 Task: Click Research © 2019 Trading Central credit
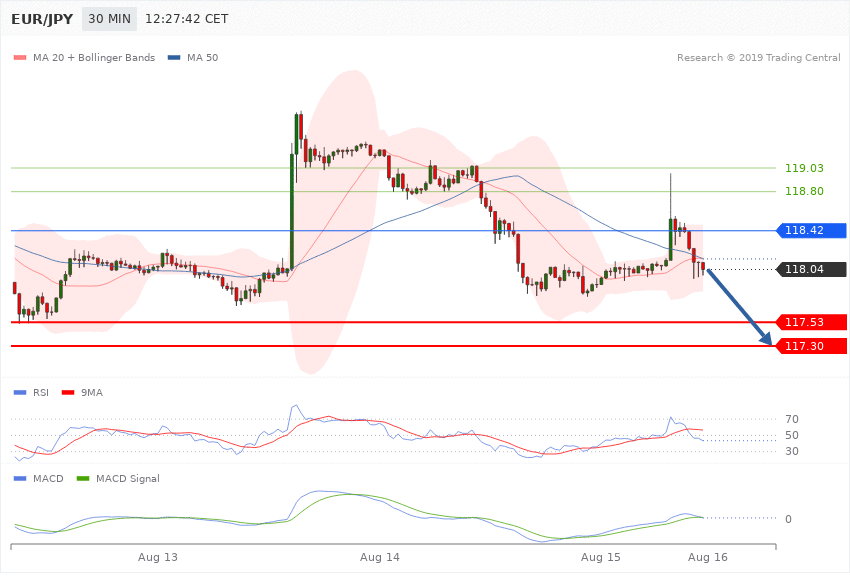[758, 57]
